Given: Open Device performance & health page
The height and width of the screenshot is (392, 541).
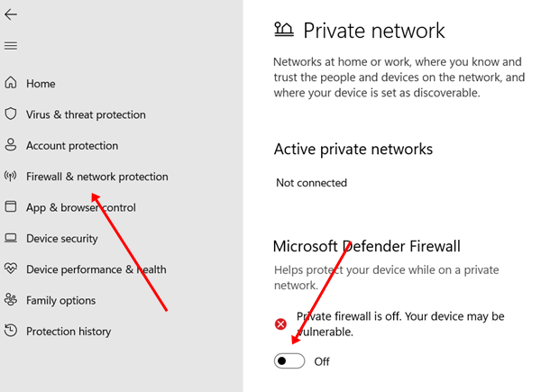Looking at the screenshot, I should click(x=96, y=269).
